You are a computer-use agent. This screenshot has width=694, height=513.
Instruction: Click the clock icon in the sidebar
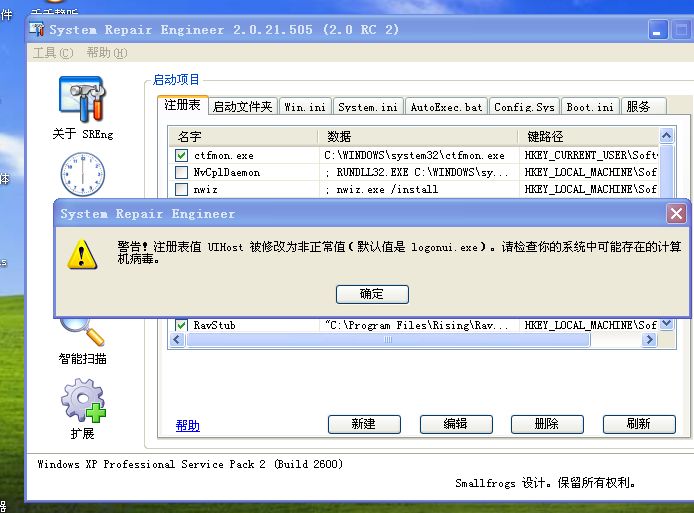tap(82, 174)
